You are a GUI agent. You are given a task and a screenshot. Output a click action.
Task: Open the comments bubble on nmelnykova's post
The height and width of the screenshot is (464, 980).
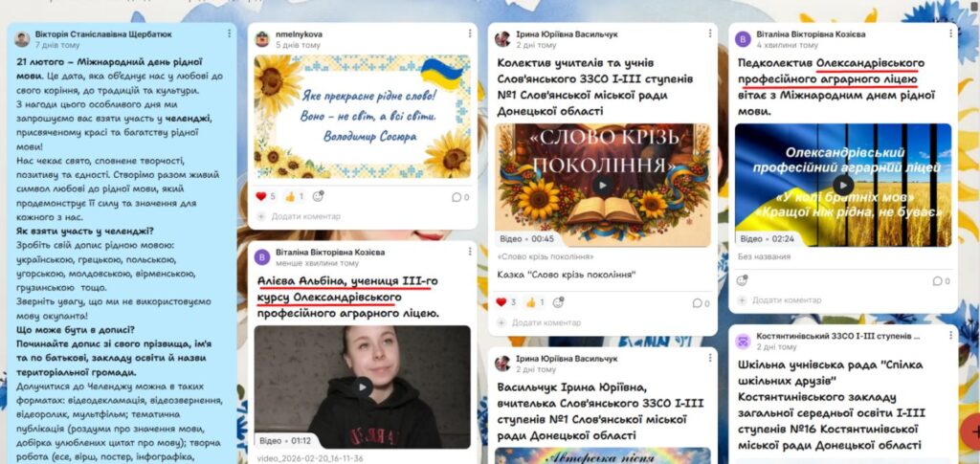coord(457,197)
